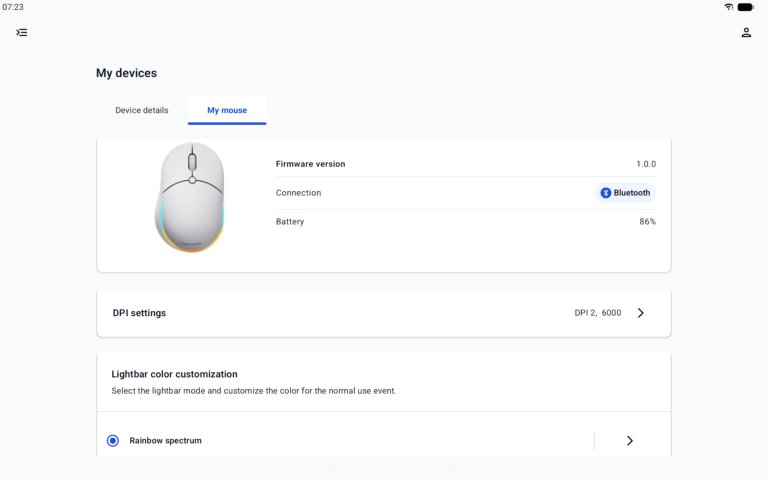768x480 pixels.
Task: Click the Lightbar color customization heading
Action: 174,374
